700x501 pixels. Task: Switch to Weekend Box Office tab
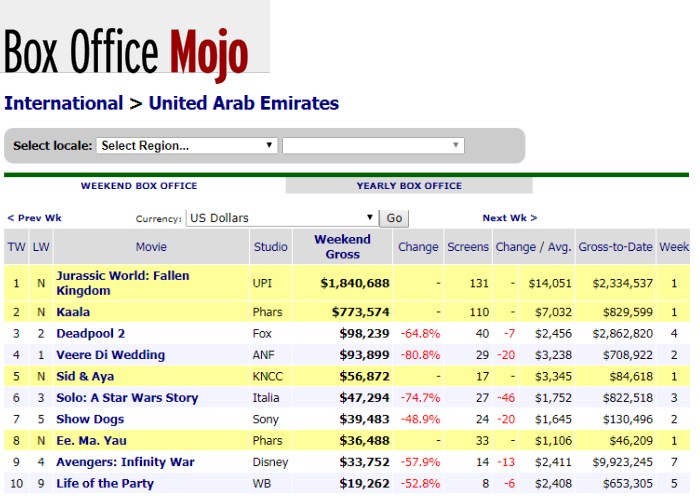(x=139, y=186)
